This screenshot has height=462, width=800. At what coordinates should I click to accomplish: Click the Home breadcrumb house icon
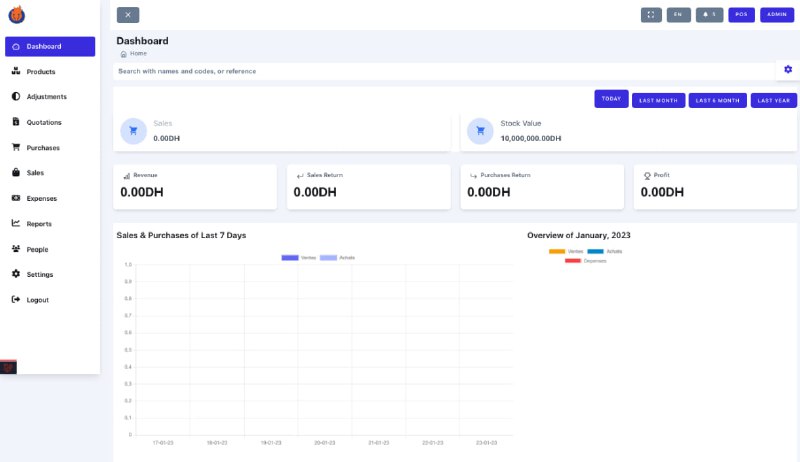pos(123,54)
